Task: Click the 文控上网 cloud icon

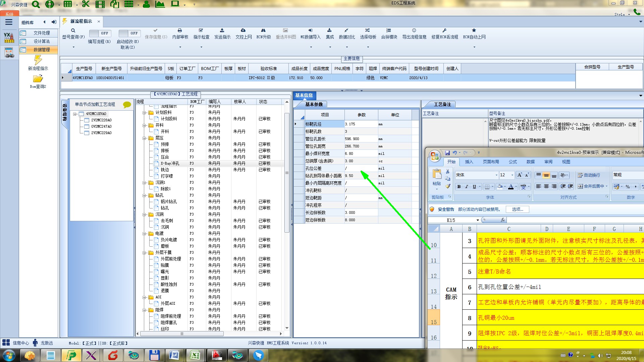Action: [x=243, y=31]
